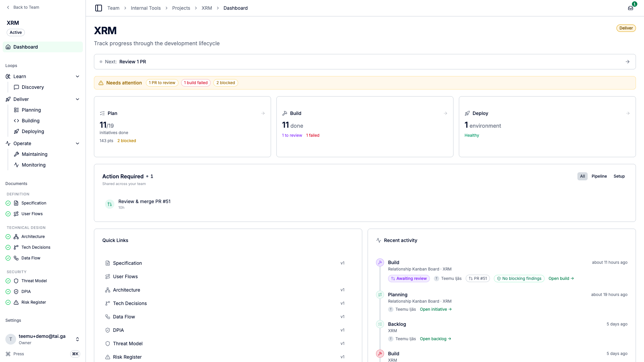Click the Planning activity timeline icon
The image size is (644, 362).
(x=380, y=295)
